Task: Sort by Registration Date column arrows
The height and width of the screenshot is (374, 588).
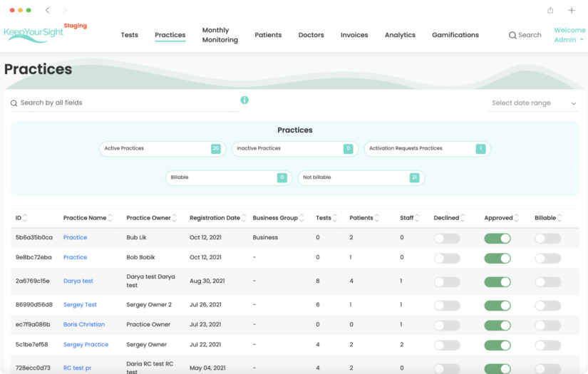Action: (x=244, y=218)
